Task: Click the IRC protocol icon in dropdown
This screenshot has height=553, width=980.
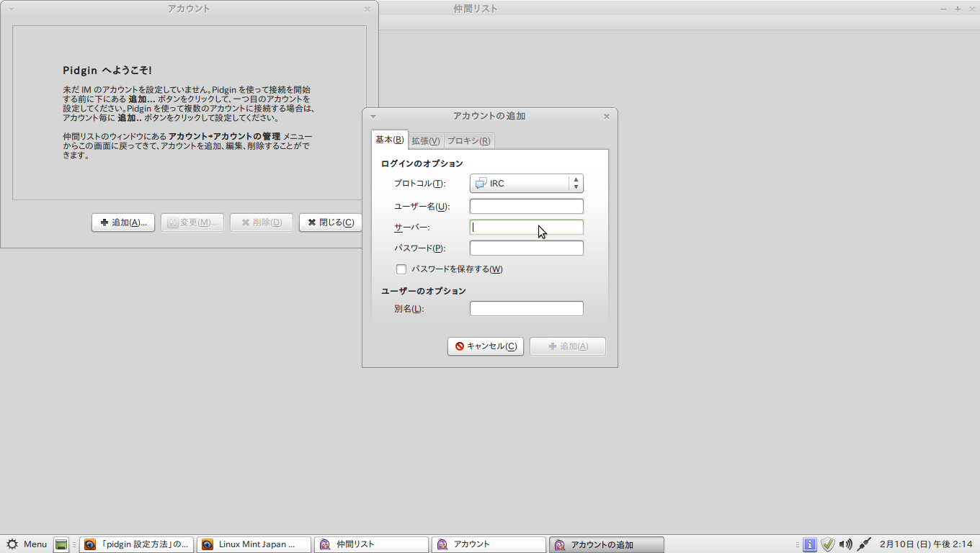Action: pyautogui.click(x=481, y=184)
